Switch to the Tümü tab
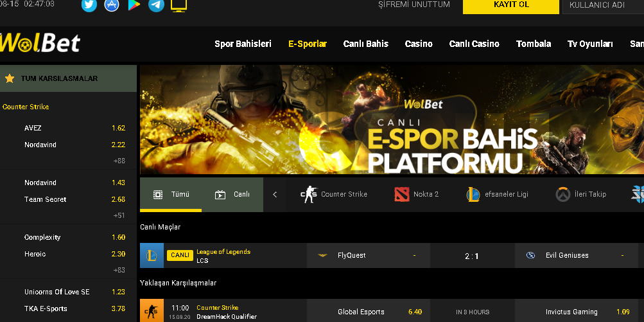The width and height of the screenshot is (644, 322). tap(171, 195)
